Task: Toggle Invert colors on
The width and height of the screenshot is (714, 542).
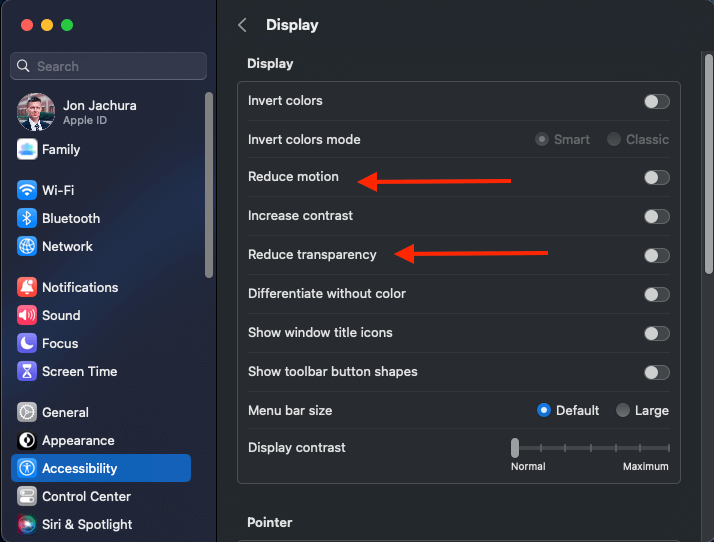Action: coord(657,102)
